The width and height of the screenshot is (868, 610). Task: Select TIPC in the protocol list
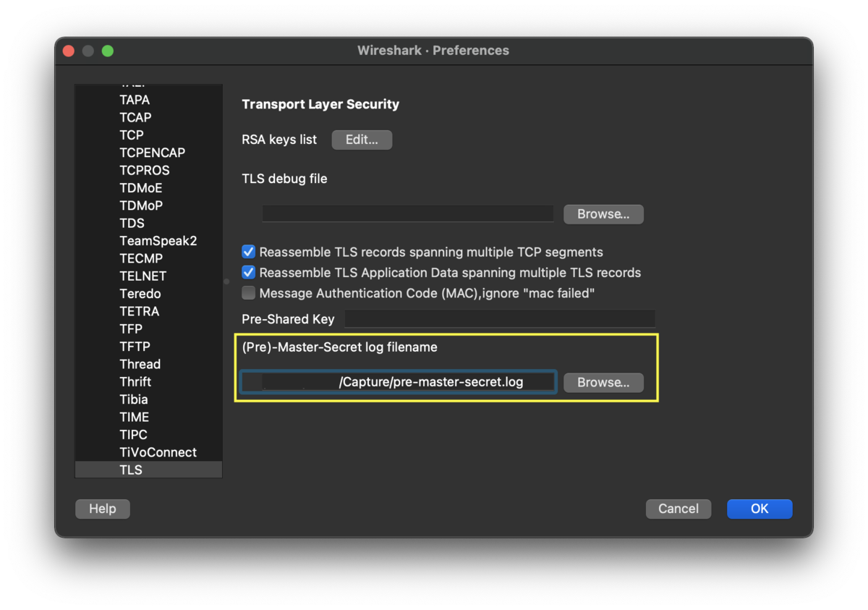pos(148,434)
